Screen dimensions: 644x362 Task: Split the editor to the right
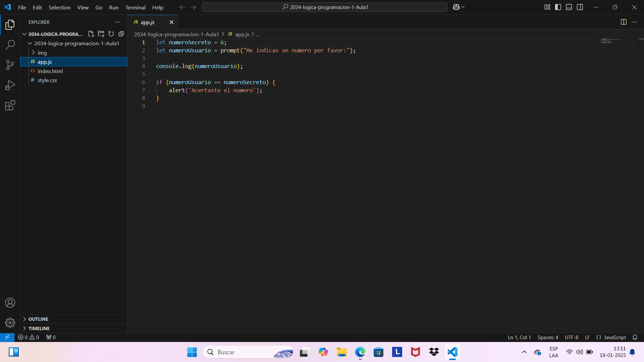click(624, 22)
